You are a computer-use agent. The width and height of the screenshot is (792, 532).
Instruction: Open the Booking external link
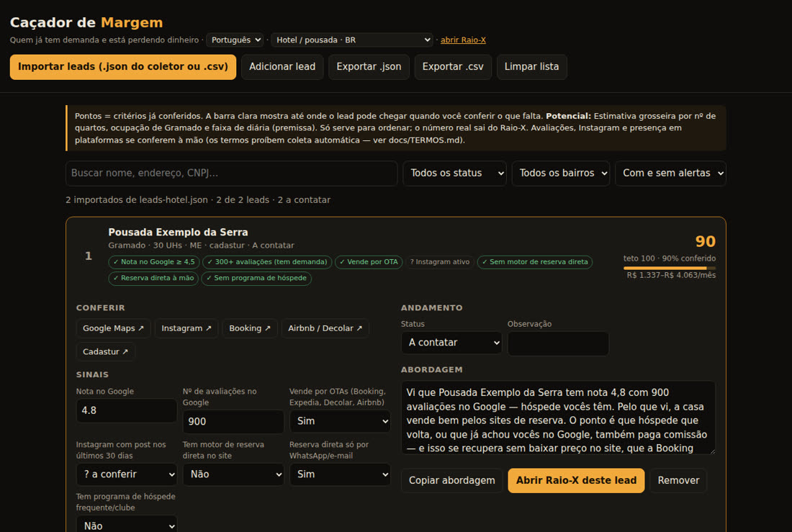click(250, 328)
